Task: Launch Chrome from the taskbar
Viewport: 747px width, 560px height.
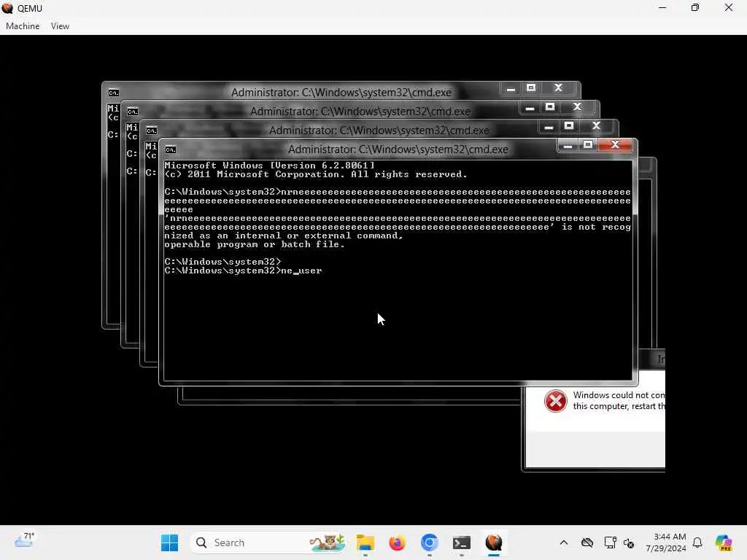Action: coord(429,542)
